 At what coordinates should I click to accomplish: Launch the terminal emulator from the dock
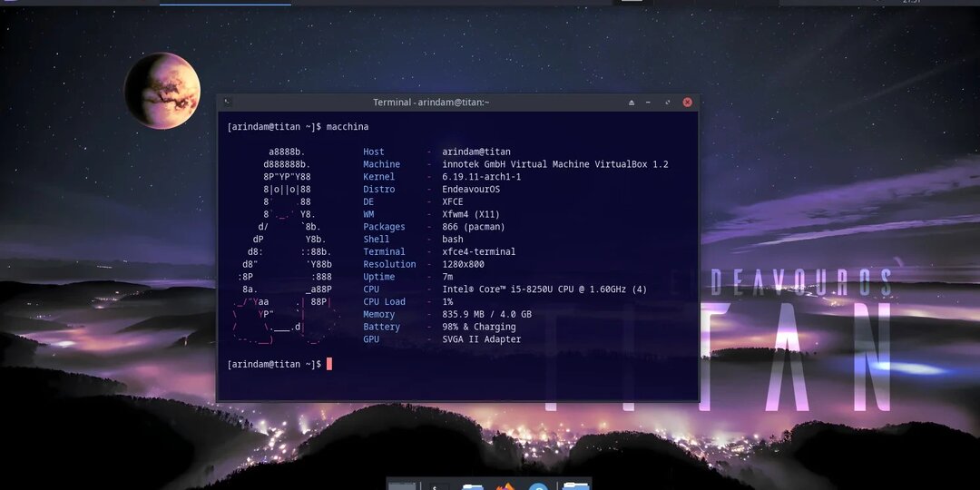pyautogui.click(x=439, y=486)
